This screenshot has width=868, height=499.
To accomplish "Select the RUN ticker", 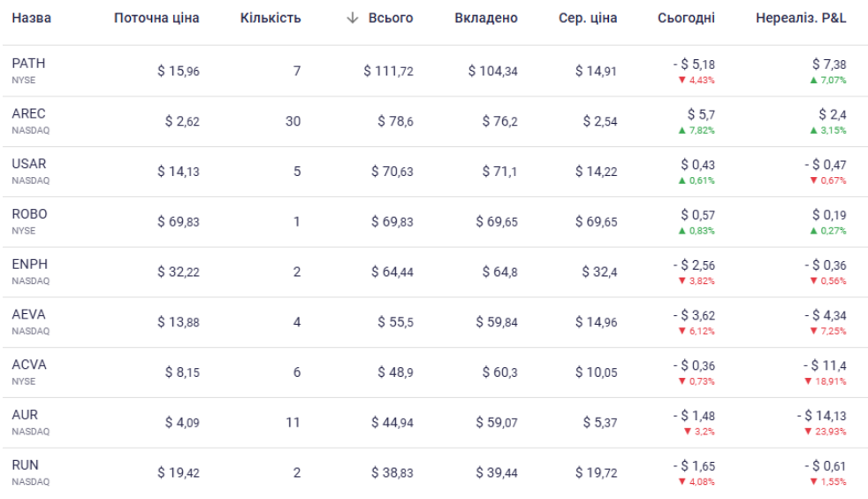I will [25, 464].
